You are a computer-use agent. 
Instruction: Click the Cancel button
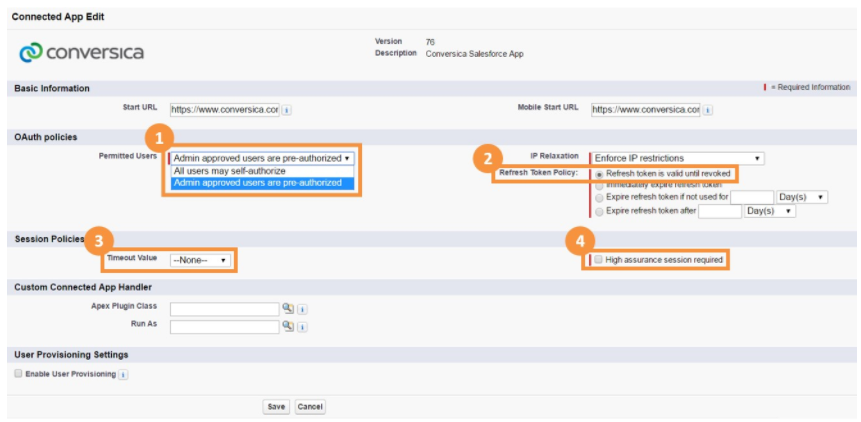tap(310, 407)
